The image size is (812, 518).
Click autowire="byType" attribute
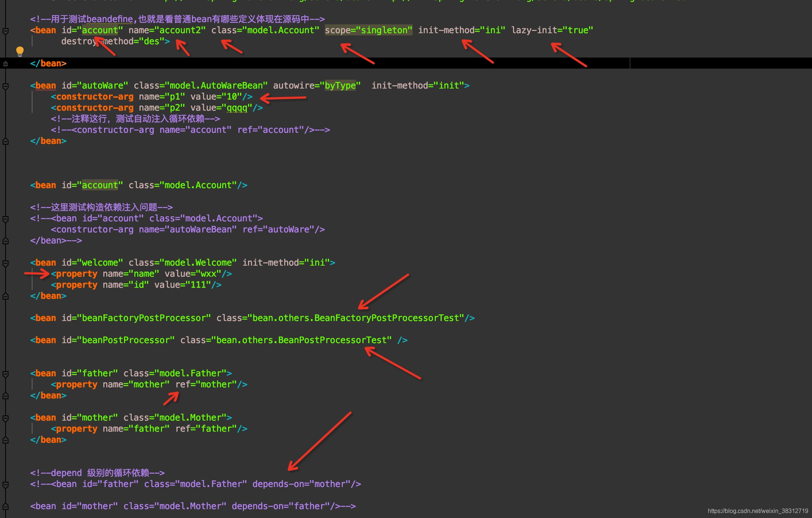pyautogui.click(x=317, y=86)
